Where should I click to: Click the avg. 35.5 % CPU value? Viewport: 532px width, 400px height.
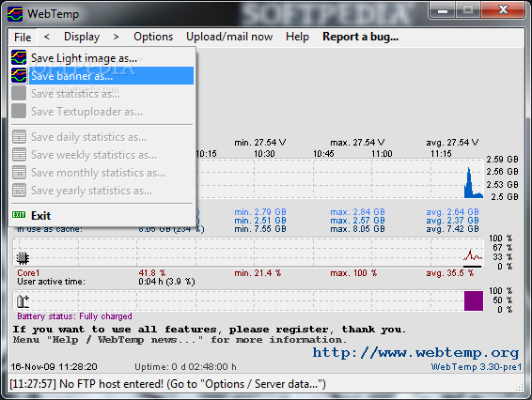coord(450,273)
